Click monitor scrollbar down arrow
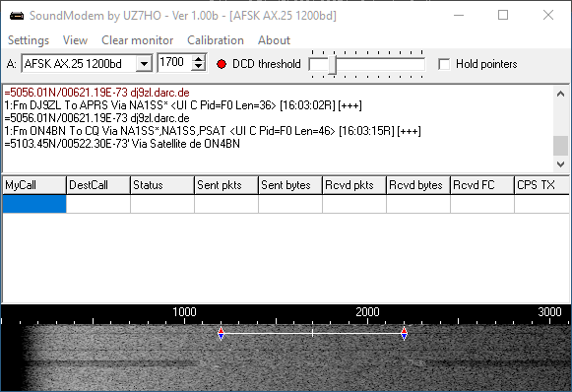This screenshot has height=392, width=572. point(561,163)
